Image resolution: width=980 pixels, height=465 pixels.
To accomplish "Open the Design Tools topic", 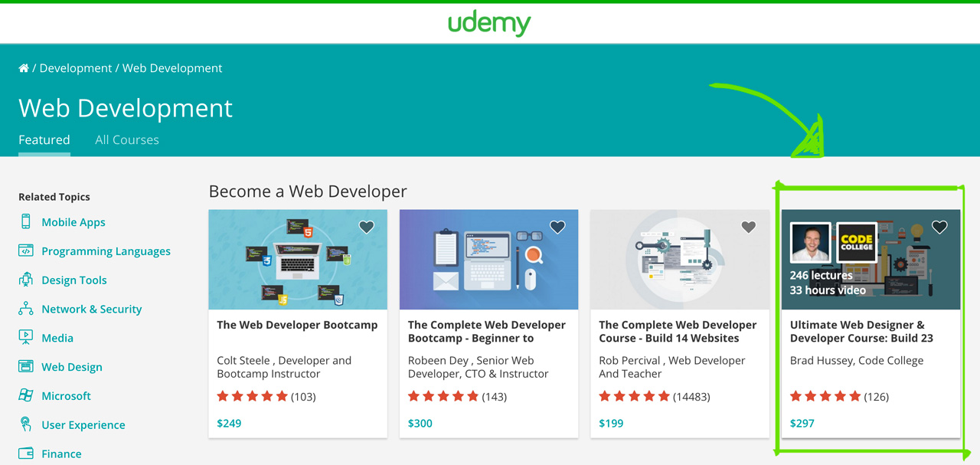I will 74,280.
